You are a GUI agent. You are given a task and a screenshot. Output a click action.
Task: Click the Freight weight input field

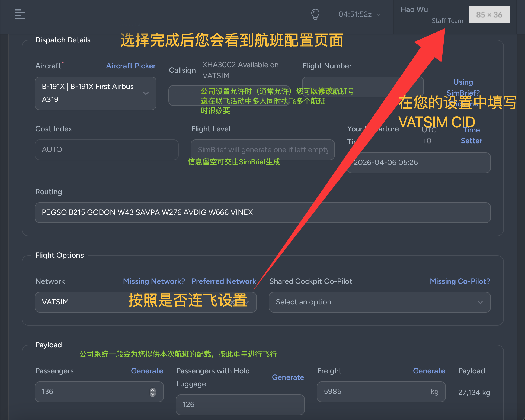coord(370,392)
